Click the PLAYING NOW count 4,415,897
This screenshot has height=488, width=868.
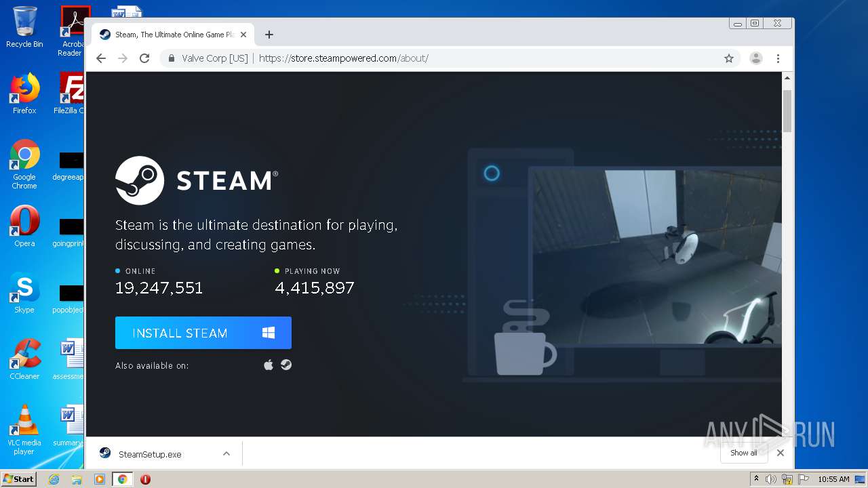(315, 288)
